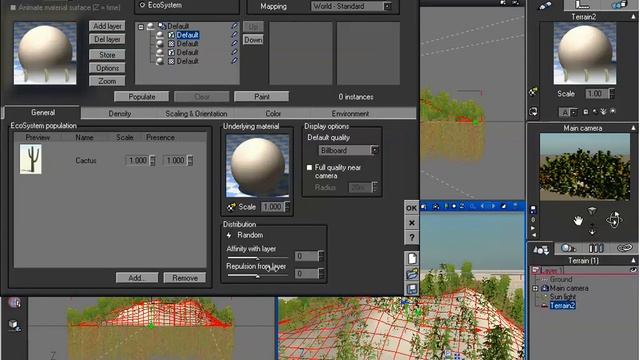Switch to the Environment tab
The image size is (640, 360).
coord(350,113)
